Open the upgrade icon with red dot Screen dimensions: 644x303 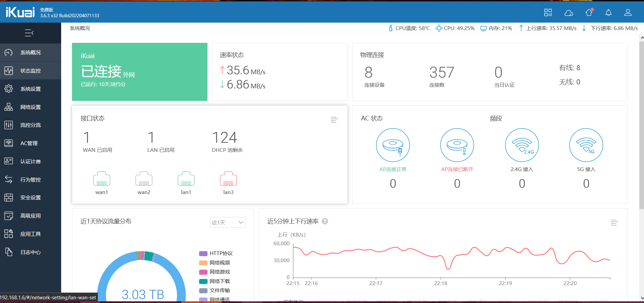[x=589, y=12]
